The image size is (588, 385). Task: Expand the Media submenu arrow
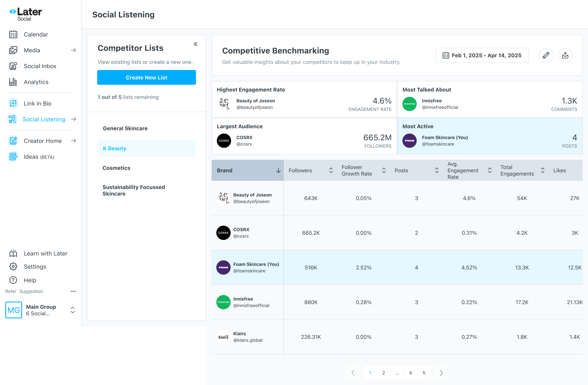[73, 50]
